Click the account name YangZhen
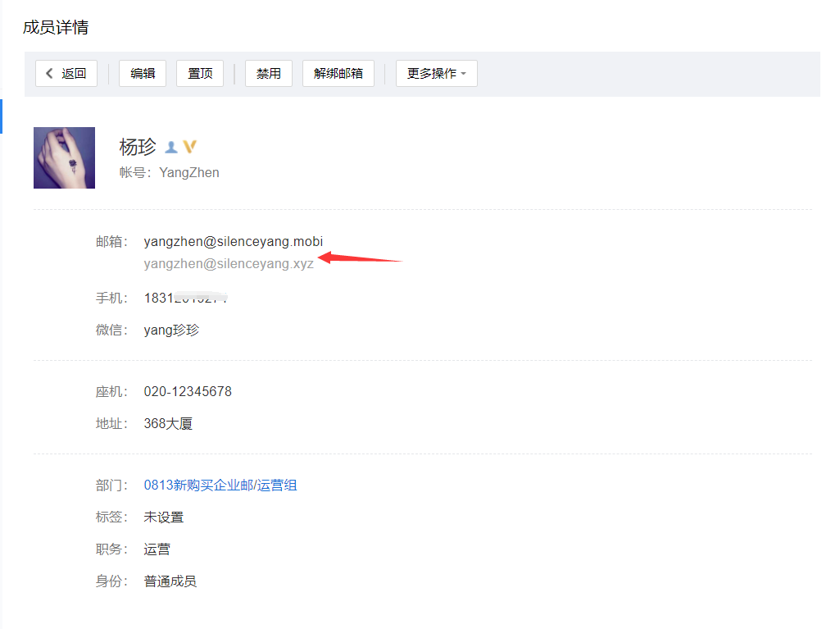This screenshot has width=840, height=629. click(188, 172)
